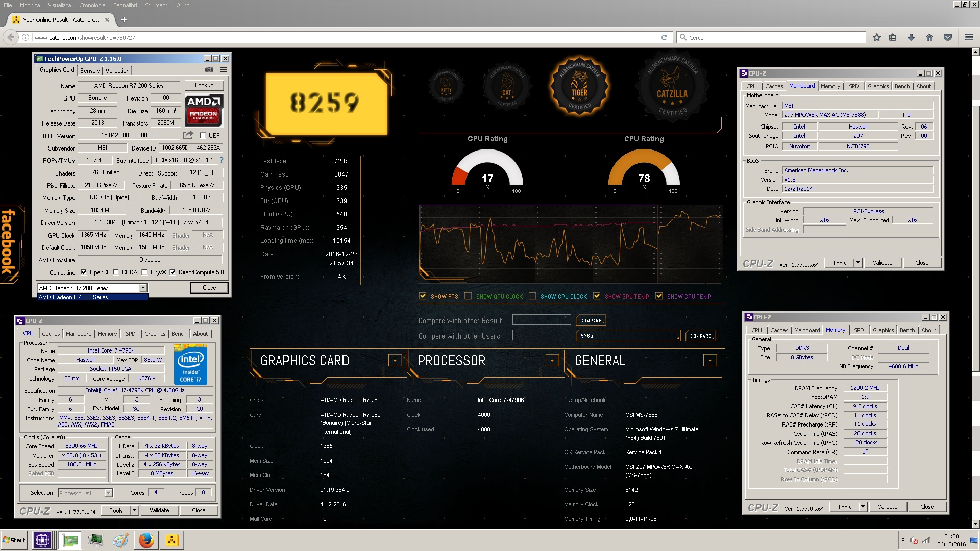
Task: Open the Segnalibri menu
Action: point(125,5)
